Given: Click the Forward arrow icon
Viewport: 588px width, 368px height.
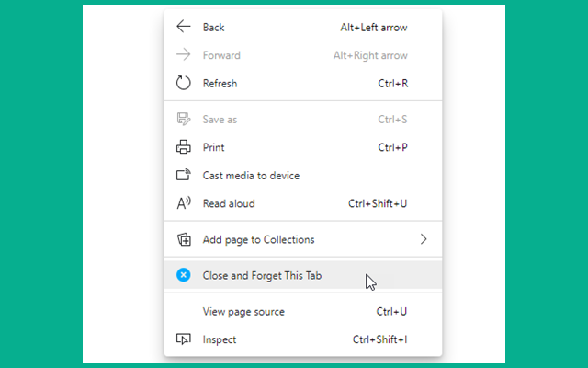Looking at the screenshot, I should [184, 55].
